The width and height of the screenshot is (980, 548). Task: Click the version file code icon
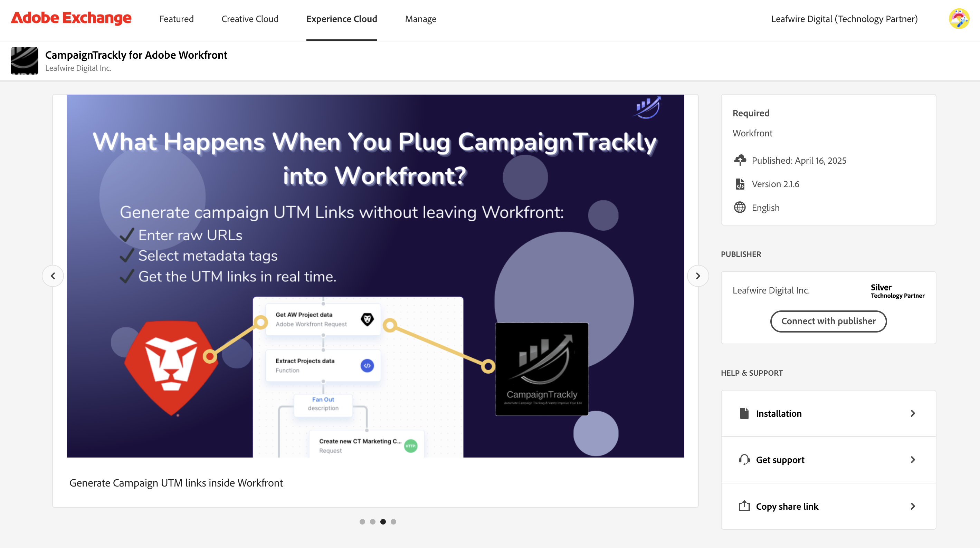(740, 184)
